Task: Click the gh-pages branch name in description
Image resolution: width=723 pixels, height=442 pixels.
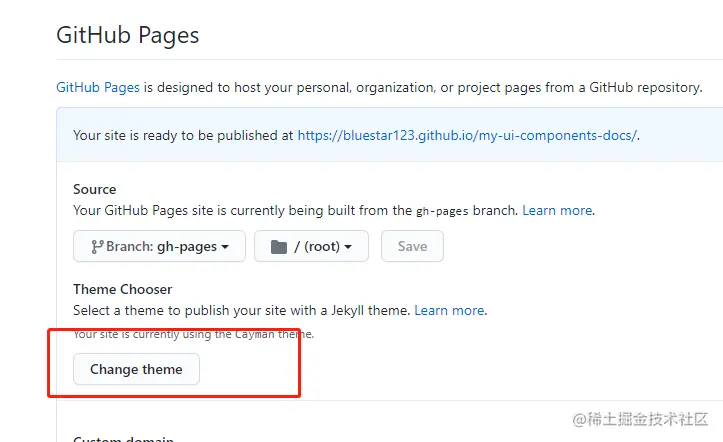Action: click(x=442, y=211)
